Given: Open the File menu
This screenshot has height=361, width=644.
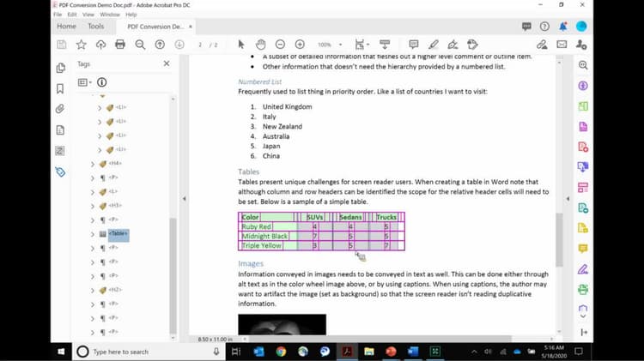Looking at the screenshot, I should [58, 15].
